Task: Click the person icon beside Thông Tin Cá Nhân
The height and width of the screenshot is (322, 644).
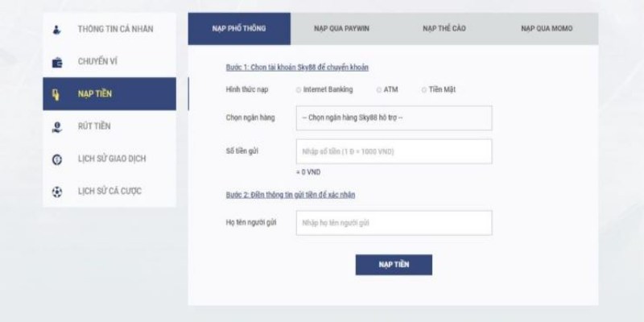Action: coord(57,30)
